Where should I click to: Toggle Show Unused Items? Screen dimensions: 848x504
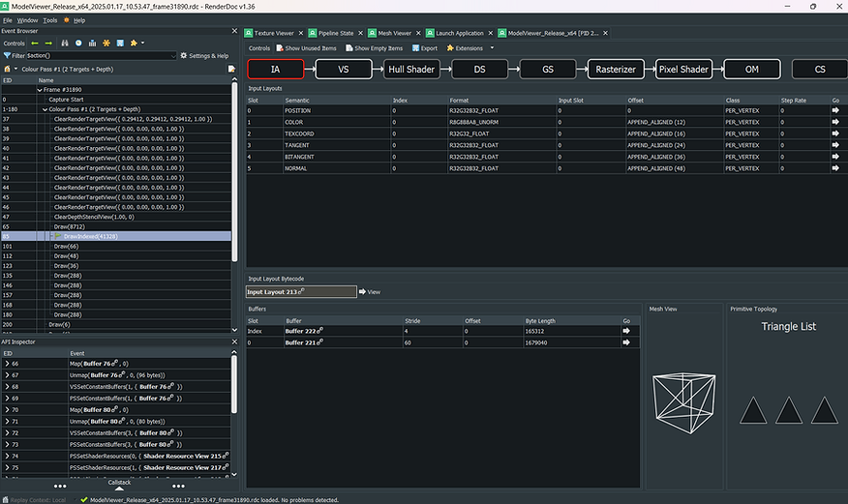pyautogui.click(x=306, y=48)
